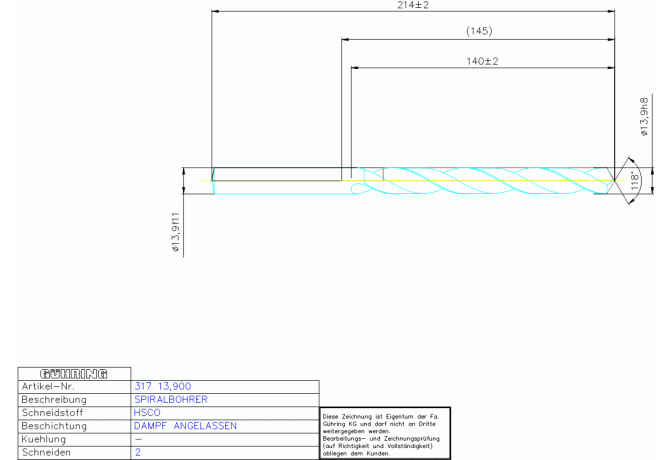670x460 pixels.
Task: Select the 214±2 overall length dimension
Action: pyautogui.click(x=413, y=6)
